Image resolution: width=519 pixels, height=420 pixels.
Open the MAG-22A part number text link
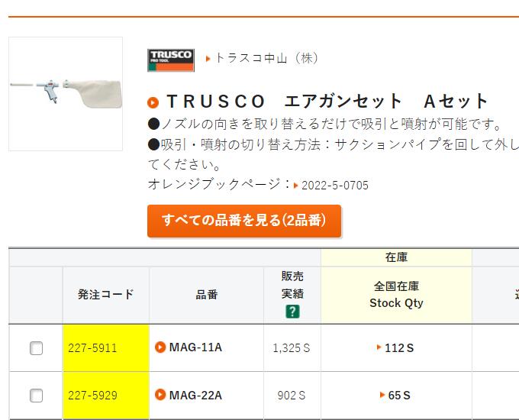[x=195, y=395]
